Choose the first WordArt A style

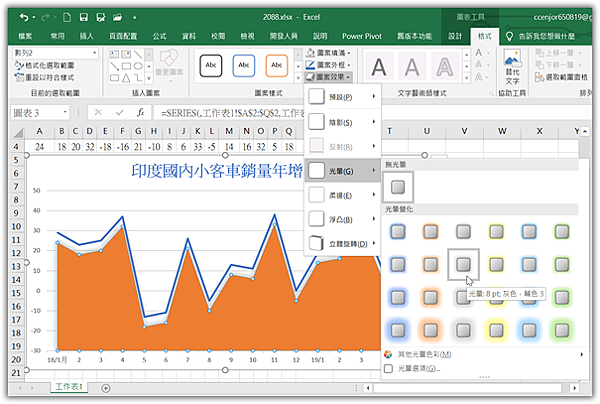coord(380,66)
